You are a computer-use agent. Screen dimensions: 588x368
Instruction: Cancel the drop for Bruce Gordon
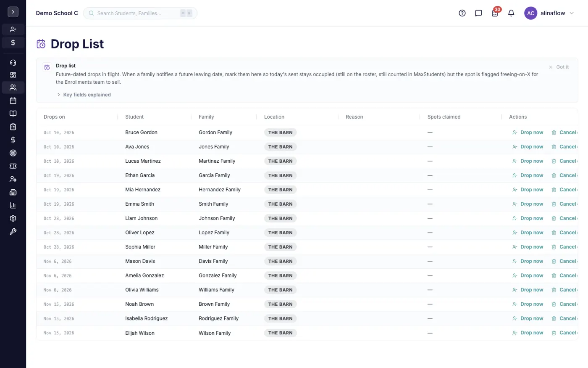point(564,132)
